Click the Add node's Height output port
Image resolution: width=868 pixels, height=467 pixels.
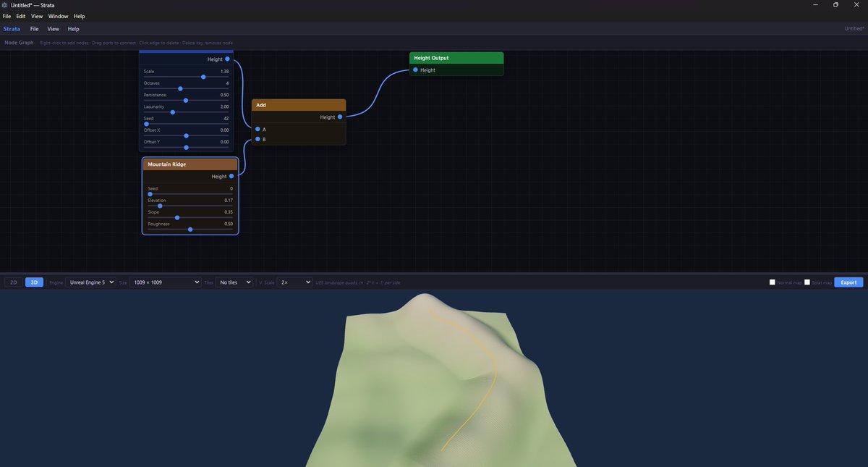tap(339, 117)
